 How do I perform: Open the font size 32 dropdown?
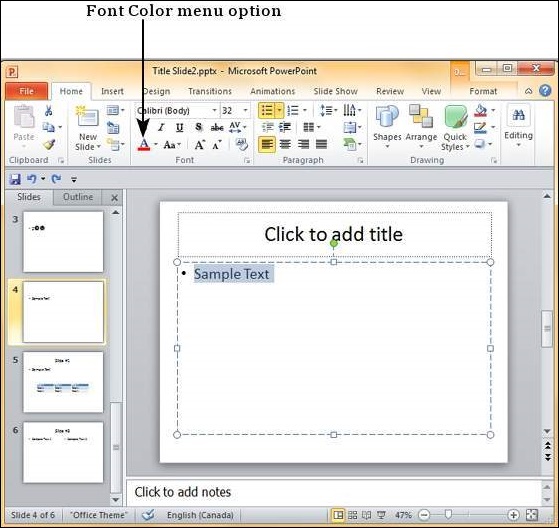(x=245, y=111)
